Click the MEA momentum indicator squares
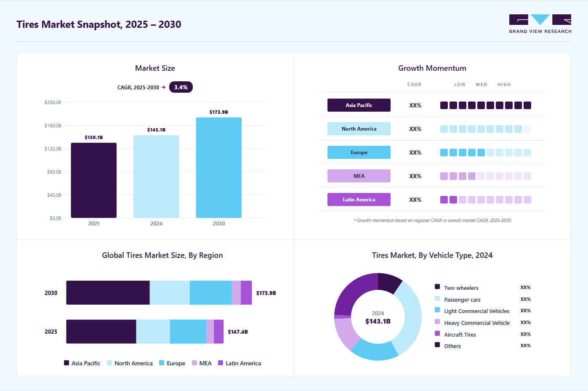This screenshot has height=391, width=588. click(486, 176)
